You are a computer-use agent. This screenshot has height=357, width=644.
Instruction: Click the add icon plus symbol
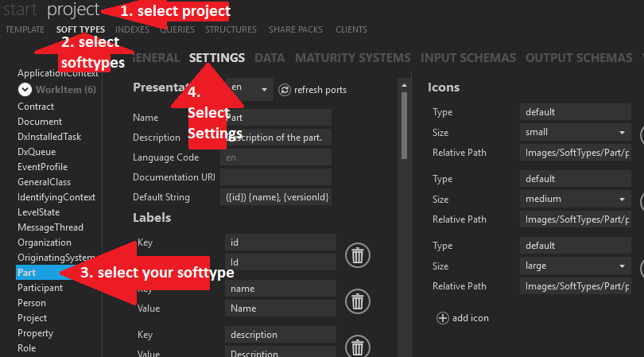(442, 318)
